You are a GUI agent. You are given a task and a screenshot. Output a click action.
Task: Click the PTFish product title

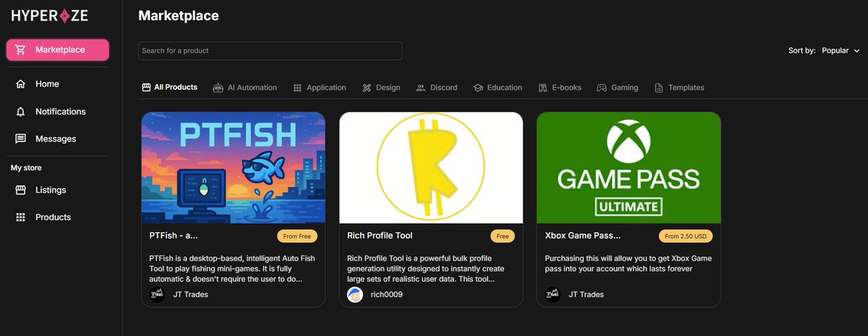[174, 236]
